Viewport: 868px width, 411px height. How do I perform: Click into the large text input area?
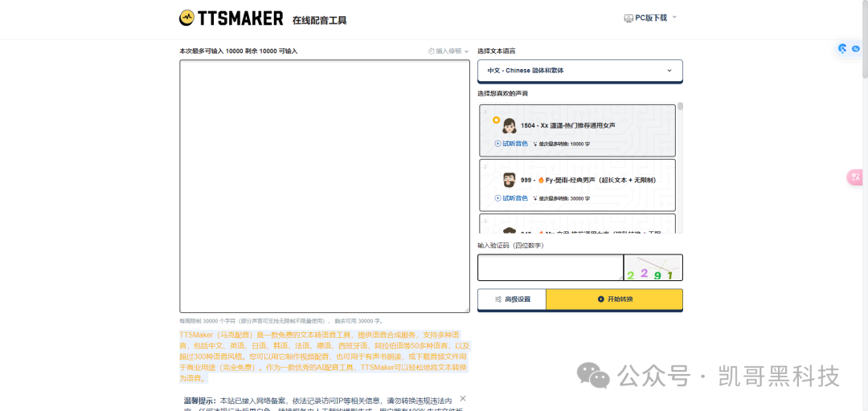(325, 186)
